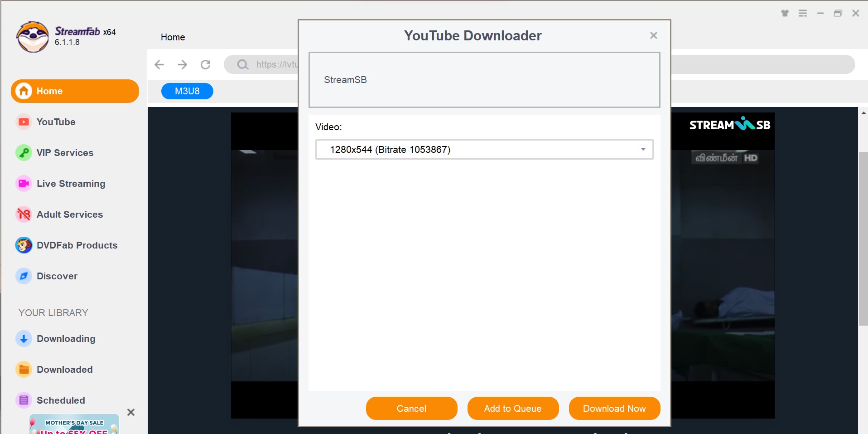
Task: Close the YouTube Downloader dialog
Action: click(653, 35)
